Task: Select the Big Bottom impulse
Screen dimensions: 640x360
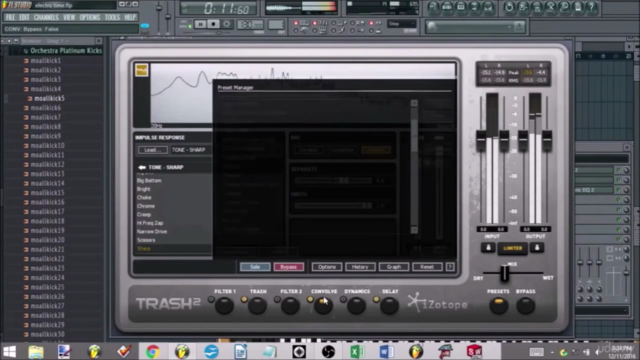Action: pyautogui.click(x=149, y=180)
